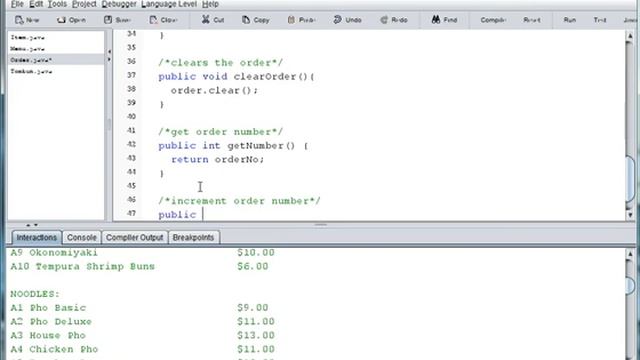Click the editor scrollbar up arrow
Screen dimensions: 640x360
coord(630,36)
